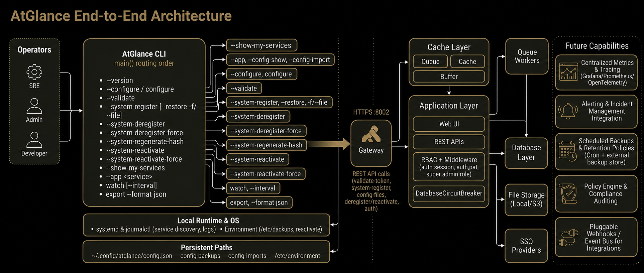Select the "export, --format json" flag box

click(259, 202)
